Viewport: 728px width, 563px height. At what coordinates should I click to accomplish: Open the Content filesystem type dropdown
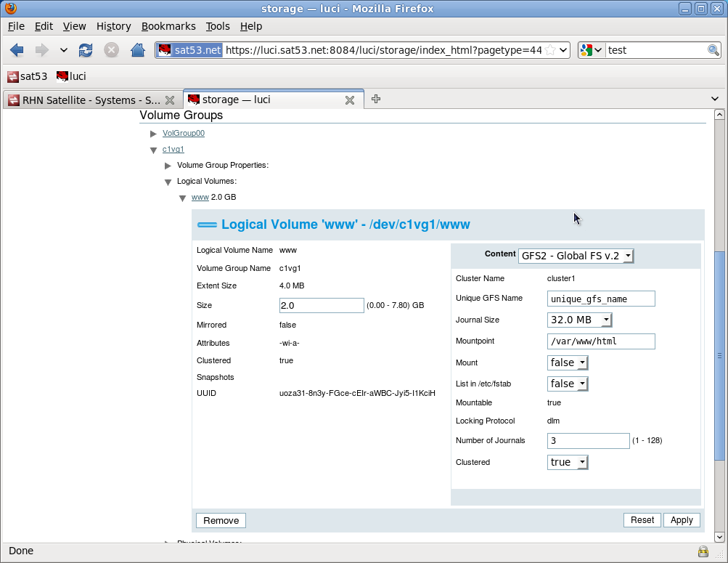[x=576, y=256]
